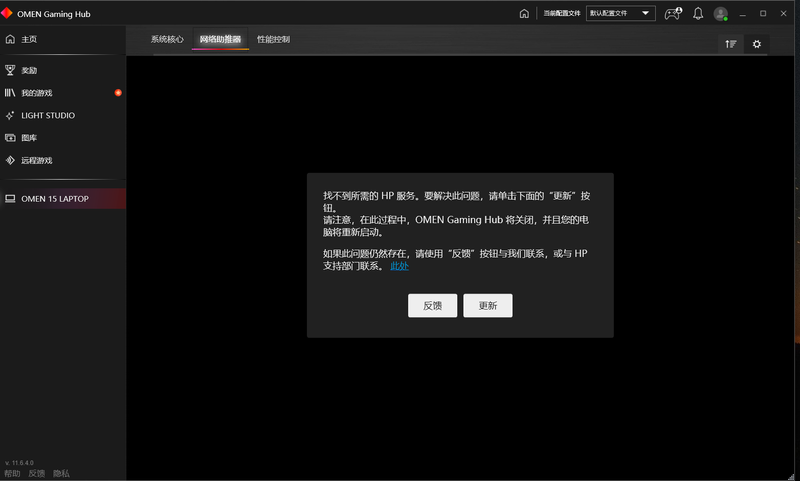This screenshot has height=481, width=800.
Task: Click the red OMEN diamond logo
Action: click(8, 13)
